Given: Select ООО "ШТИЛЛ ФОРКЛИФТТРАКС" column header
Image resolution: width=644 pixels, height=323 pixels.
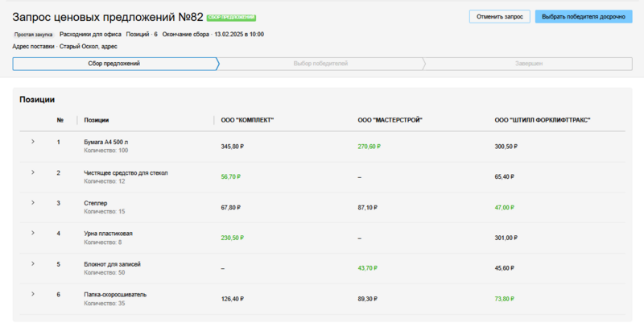Looking at the screenshot, I should click(x=543, y=120).
